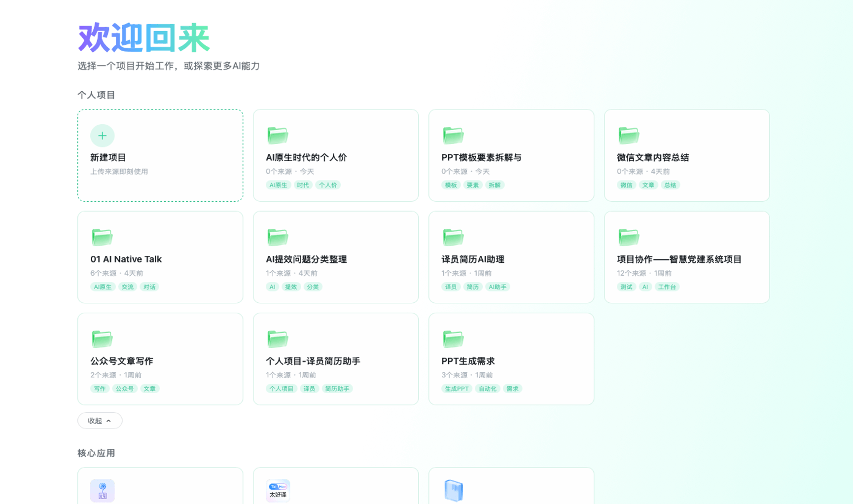Click the purple robot core app icon
This screenshot has width=853, height=504.
tap(102, 491)
